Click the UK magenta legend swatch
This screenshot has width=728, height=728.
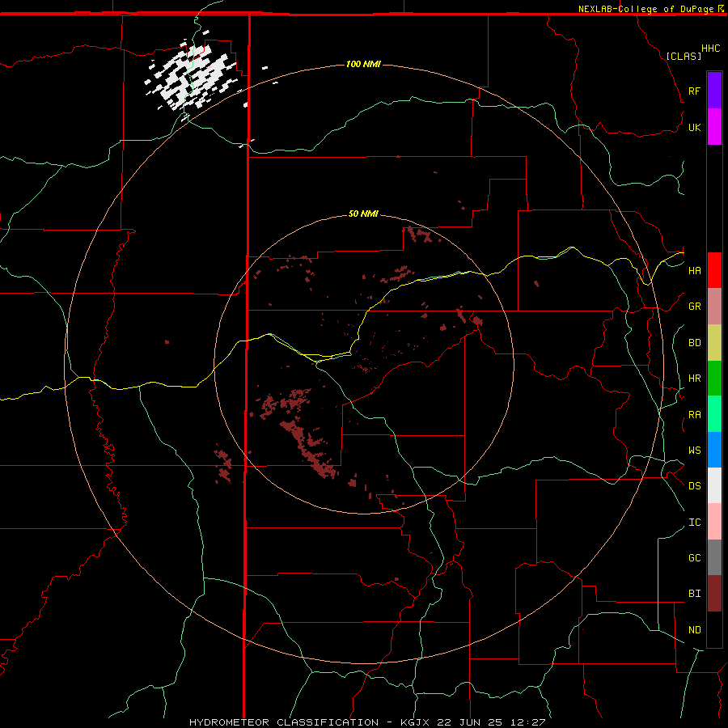tap(714, 127)
